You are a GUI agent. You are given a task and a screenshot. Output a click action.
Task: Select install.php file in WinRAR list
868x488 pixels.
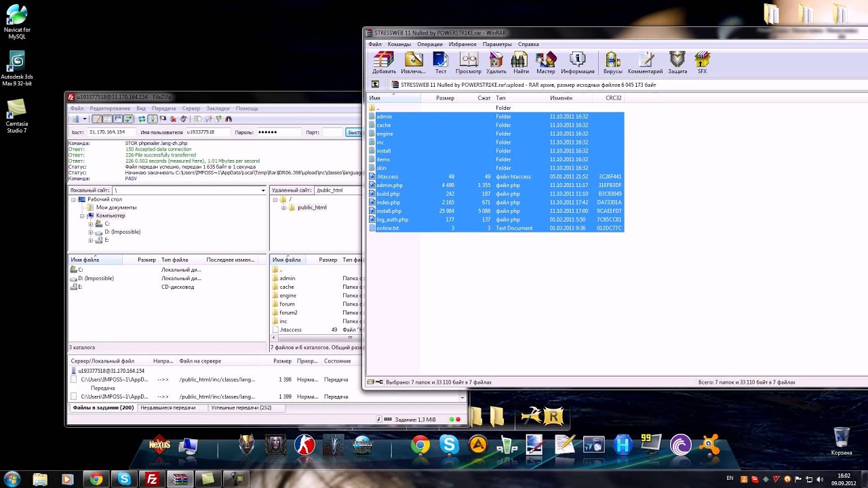tap(389, 211)
